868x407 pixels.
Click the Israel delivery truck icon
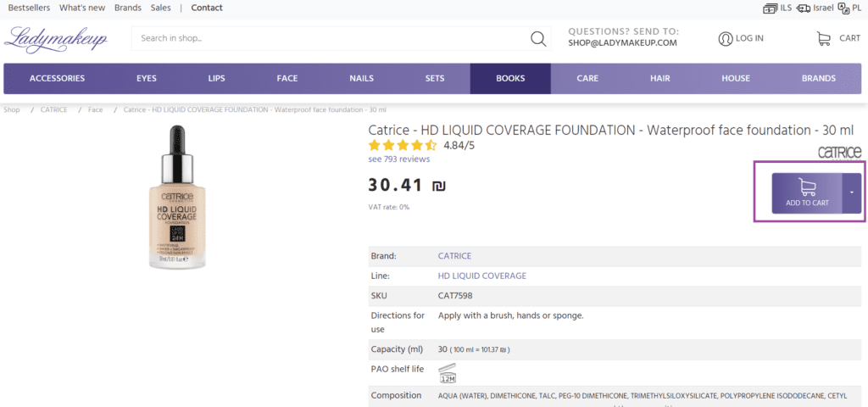point(804,8)
